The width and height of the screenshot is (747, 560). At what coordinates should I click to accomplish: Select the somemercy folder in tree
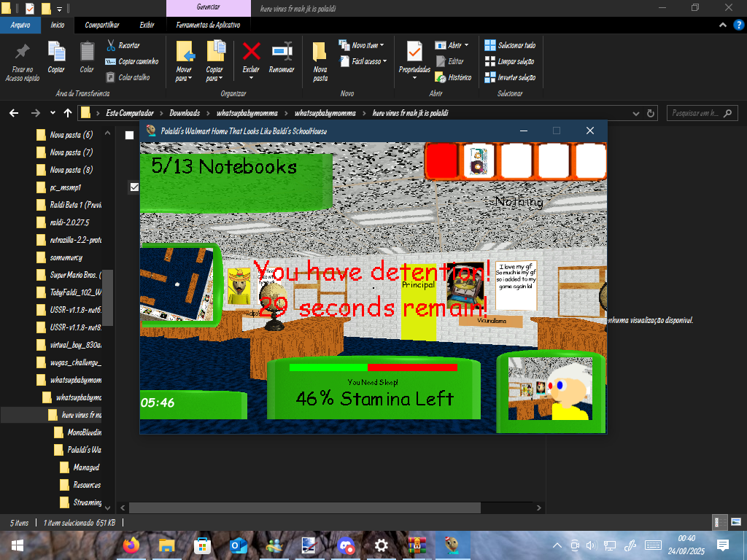(66, 257)
